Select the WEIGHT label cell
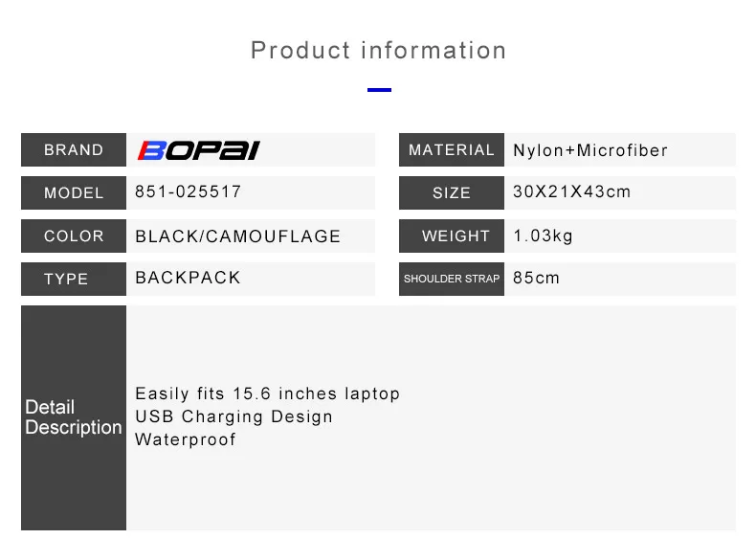Screen dimensions: 756x539 coord(452,236)
